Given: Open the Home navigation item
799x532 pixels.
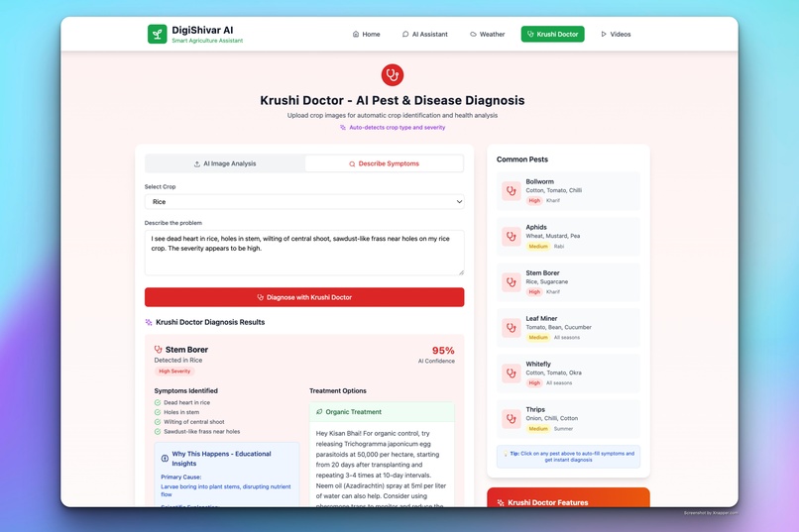Looking at the screenshot, I should [367, 34].
